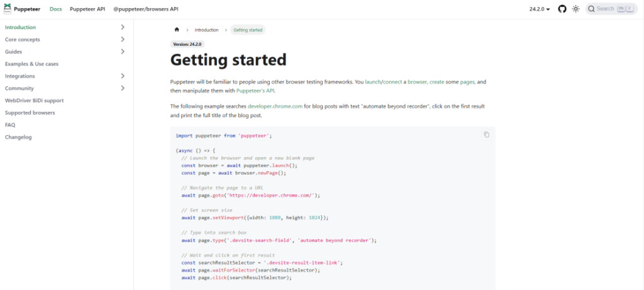Viewport: 644px width, 290px height.
Task: Click in the Search field
Action: pos(611,9)
